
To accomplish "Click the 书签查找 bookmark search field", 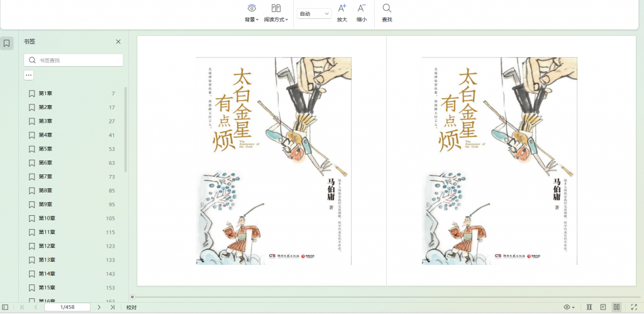I will click(x=74, y=60).
